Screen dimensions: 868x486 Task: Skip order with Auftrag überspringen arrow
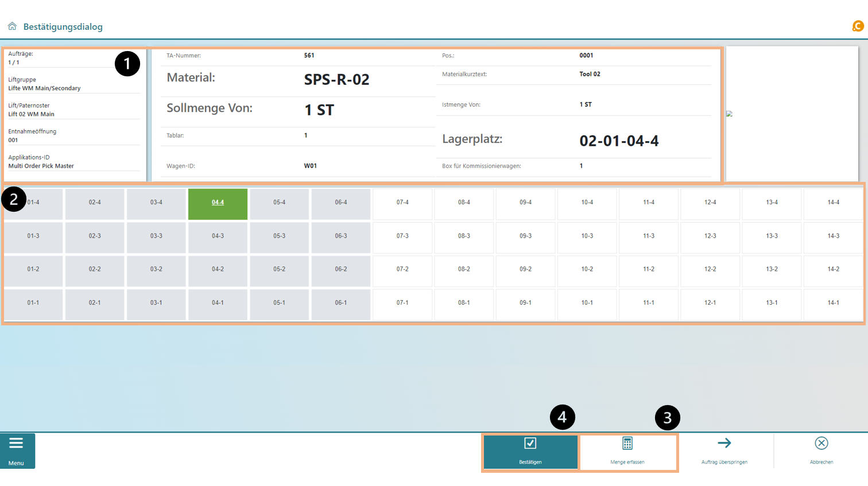tap(724, 450)
